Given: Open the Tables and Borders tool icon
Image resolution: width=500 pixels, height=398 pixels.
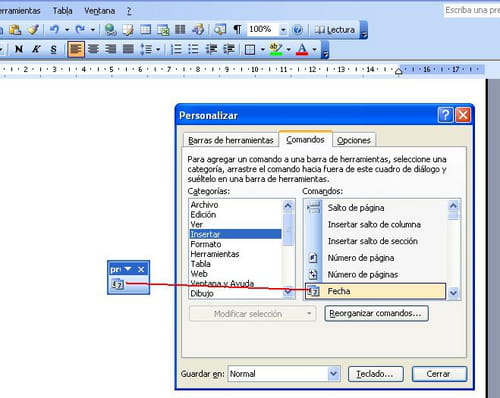Looking at the screenshot, I should pyautogui.click(x=128, y=30).
